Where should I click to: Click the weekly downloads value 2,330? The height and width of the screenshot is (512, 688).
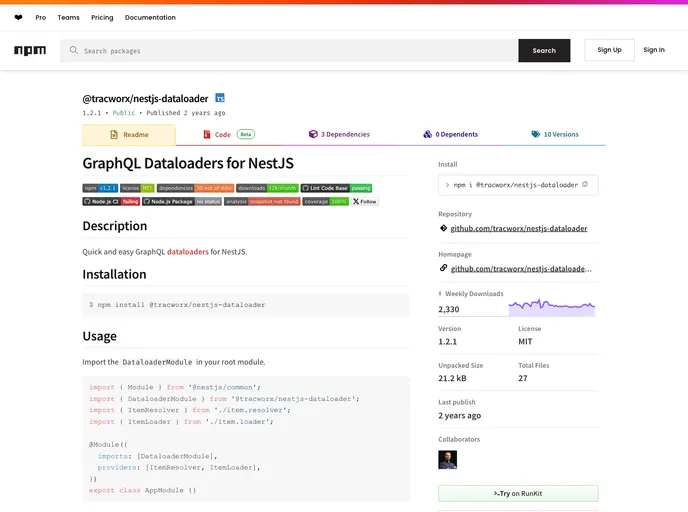click(x=449, y=309)
